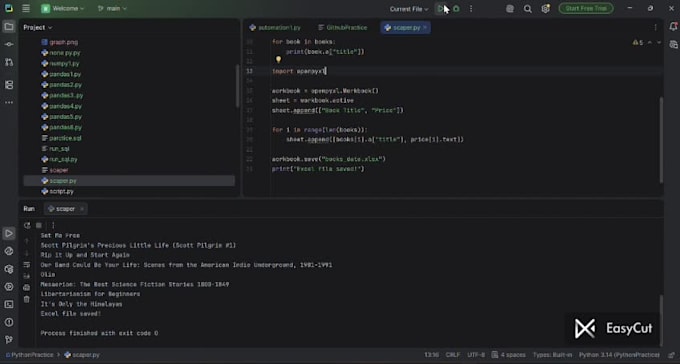Screen dimensions: 680x364
Task: Open the Terminal tool window
Action: (x=9, y=305)
